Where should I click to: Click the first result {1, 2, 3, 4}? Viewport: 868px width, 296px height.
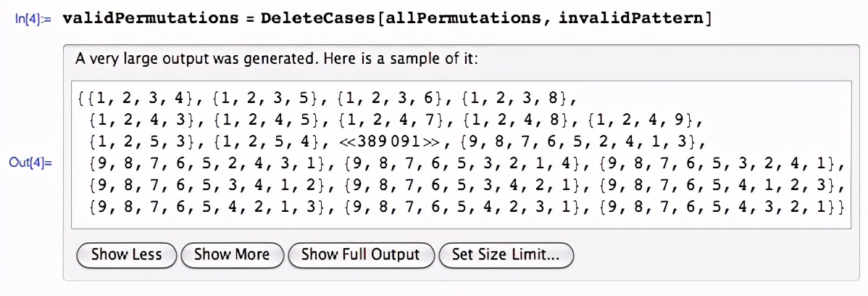click(x=141, y=100)
